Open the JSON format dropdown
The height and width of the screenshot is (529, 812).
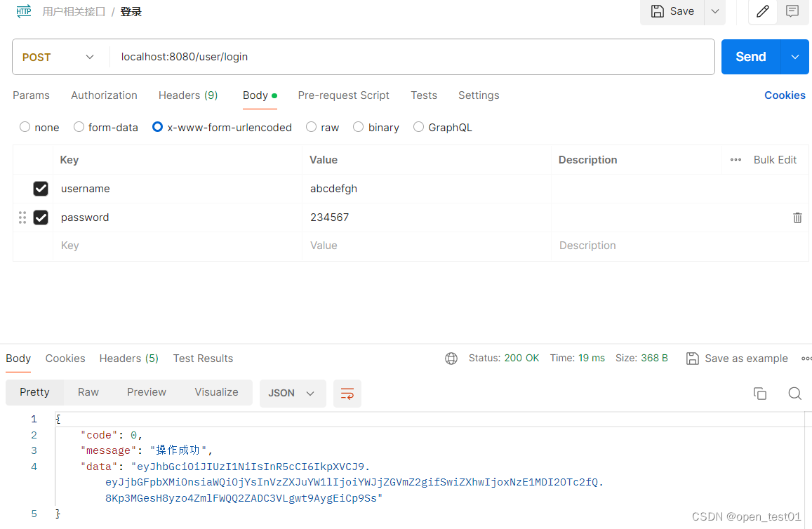pyautogui.click(x=293, y=394)
